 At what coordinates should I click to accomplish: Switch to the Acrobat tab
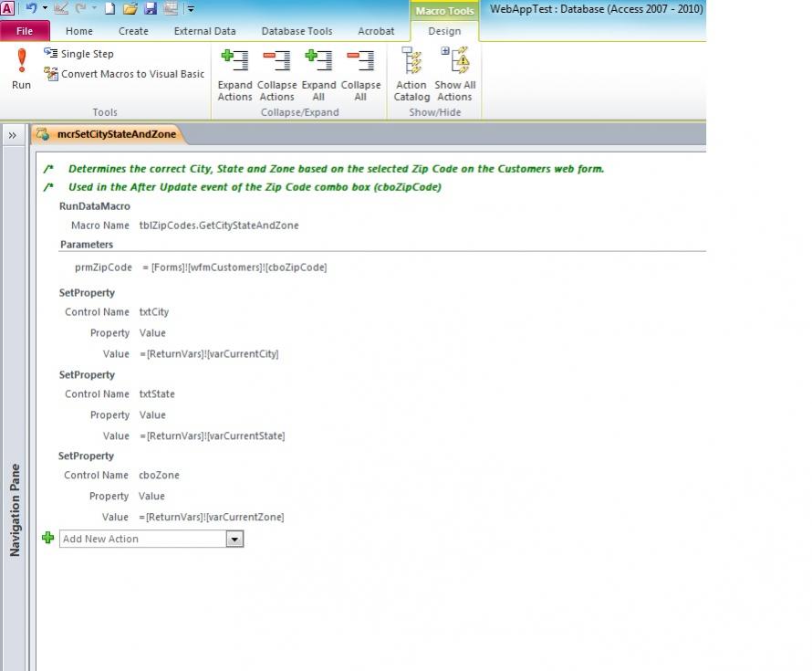(376, 31)
